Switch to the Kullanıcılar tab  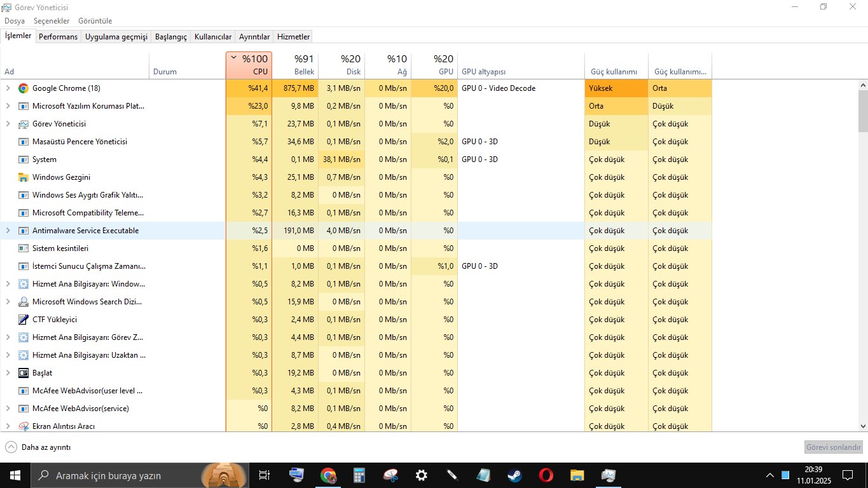[x=213, y=37]
